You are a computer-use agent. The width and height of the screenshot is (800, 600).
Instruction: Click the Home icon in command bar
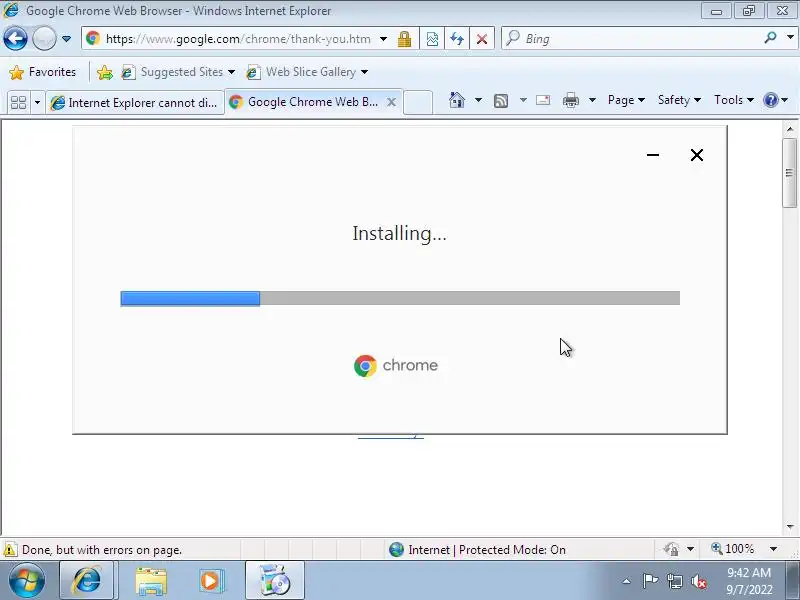click(x=457, y=100)
